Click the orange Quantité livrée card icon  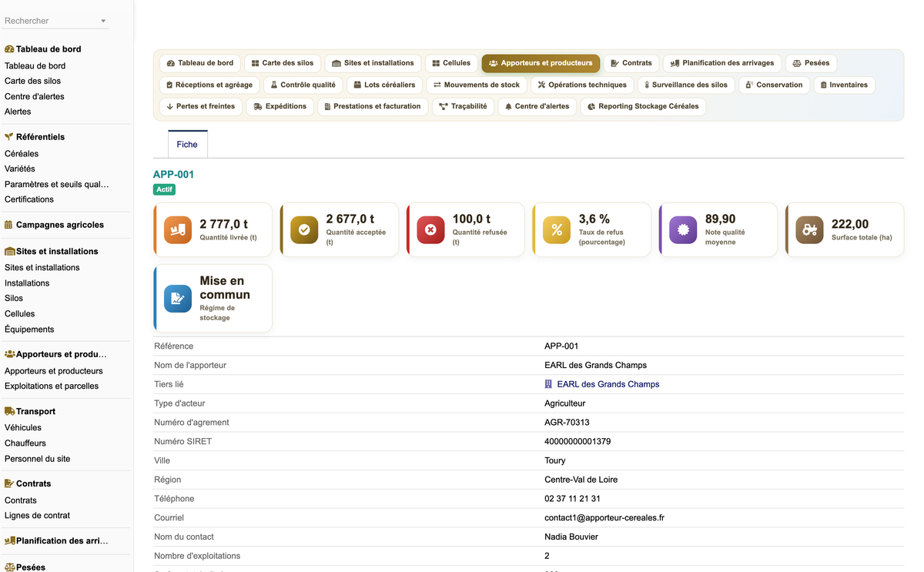point(178,229)
